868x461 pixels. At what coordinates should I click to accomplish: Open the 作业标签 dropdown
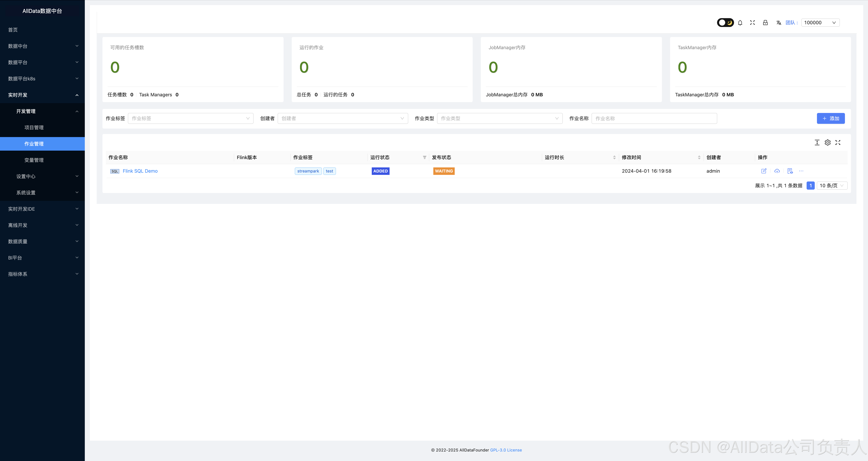190,118
